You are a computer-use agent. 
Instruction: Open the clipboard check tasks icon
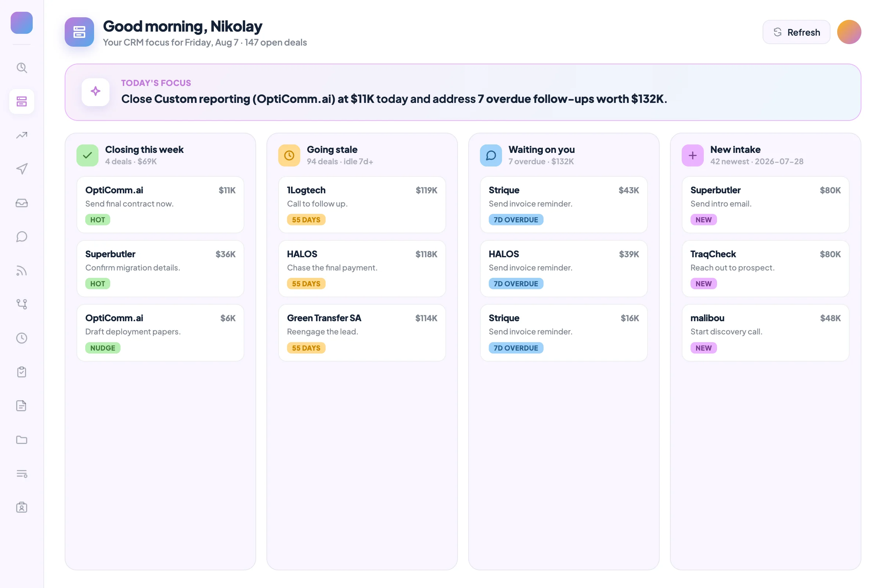22,372
